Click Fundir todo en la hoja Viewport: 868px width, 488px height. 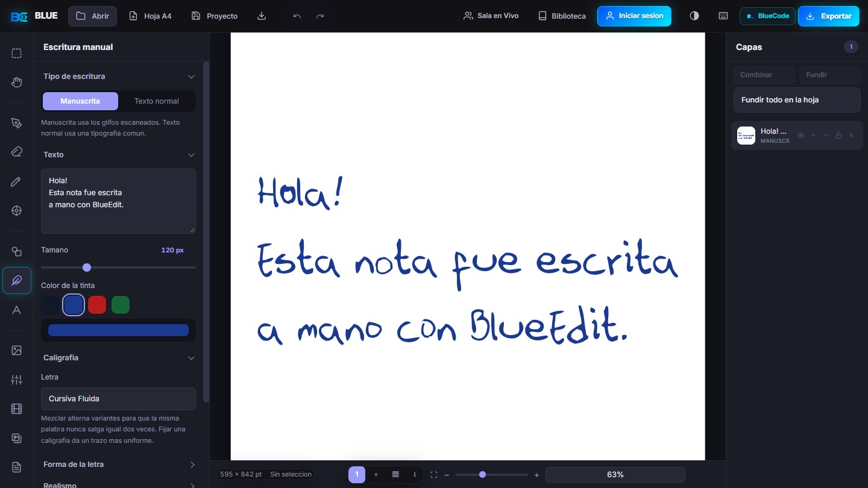click(x=797, y=100)
